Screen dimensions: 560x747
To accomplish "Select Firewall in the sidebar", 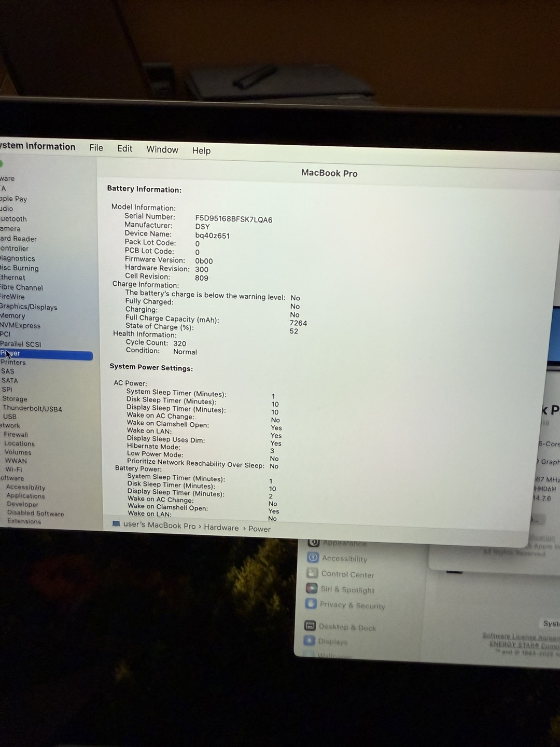I will (x=16, y=435).
